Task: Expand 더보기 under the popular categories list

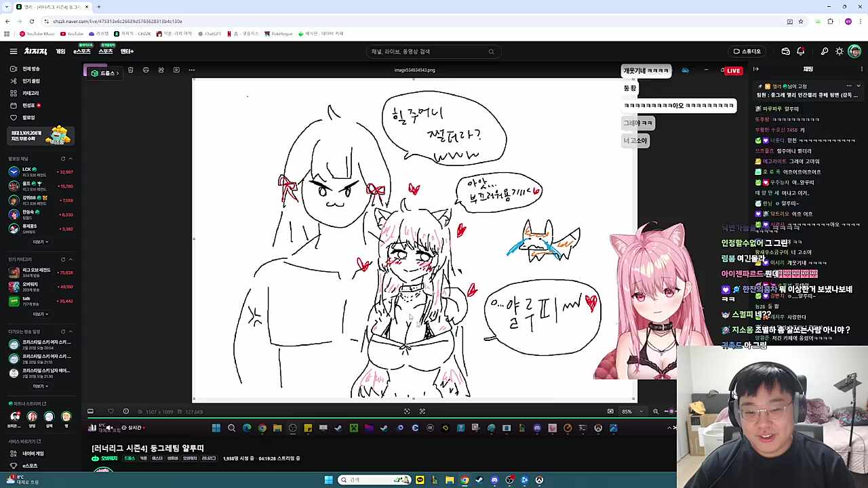Action: point(39,314)
